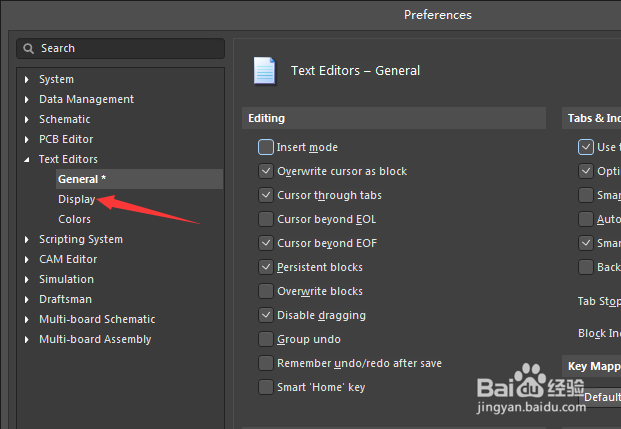Image resolution: width=621 pixels, height=429 pixels.
Task: Disable Persistent blocks checkbox
Action: pyautogui.click(x=266, y=267)
